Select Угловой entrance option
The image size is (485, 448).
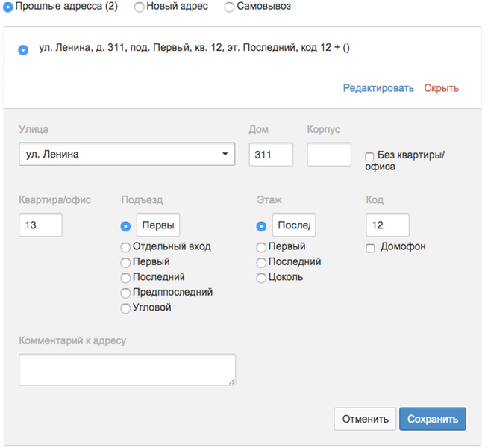(x=125, y=308)
